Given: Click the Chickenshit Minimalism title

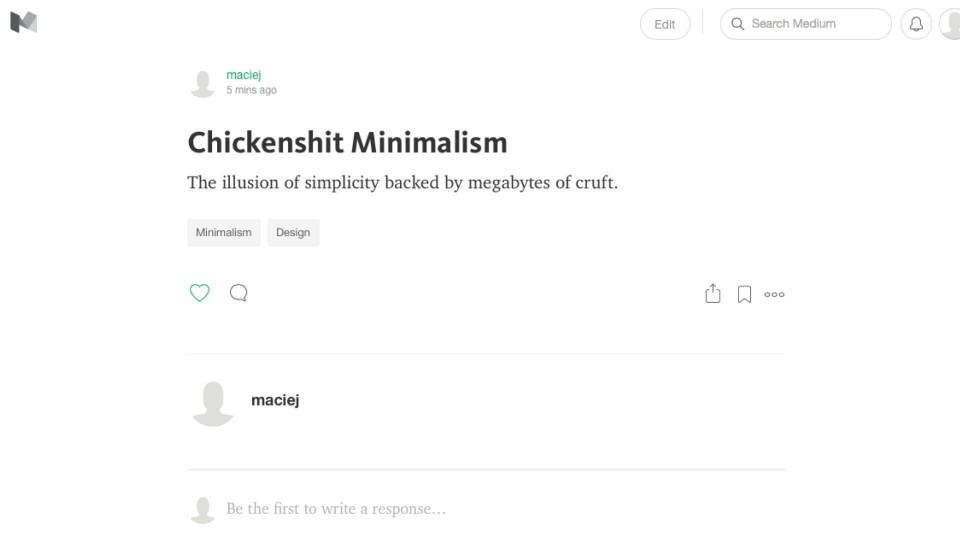Looking at the screenshot, I should click(347, 142).
